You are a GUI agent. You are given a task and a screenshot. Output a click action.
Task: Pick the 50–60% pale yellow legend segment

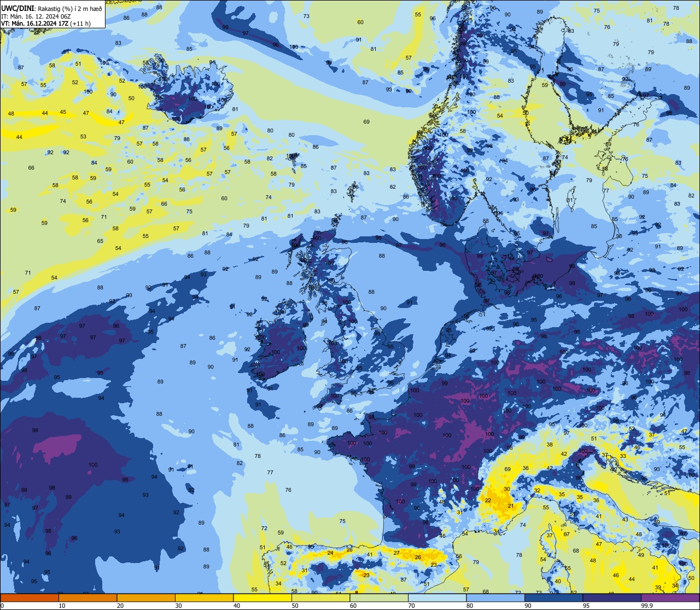coord(320,597)
